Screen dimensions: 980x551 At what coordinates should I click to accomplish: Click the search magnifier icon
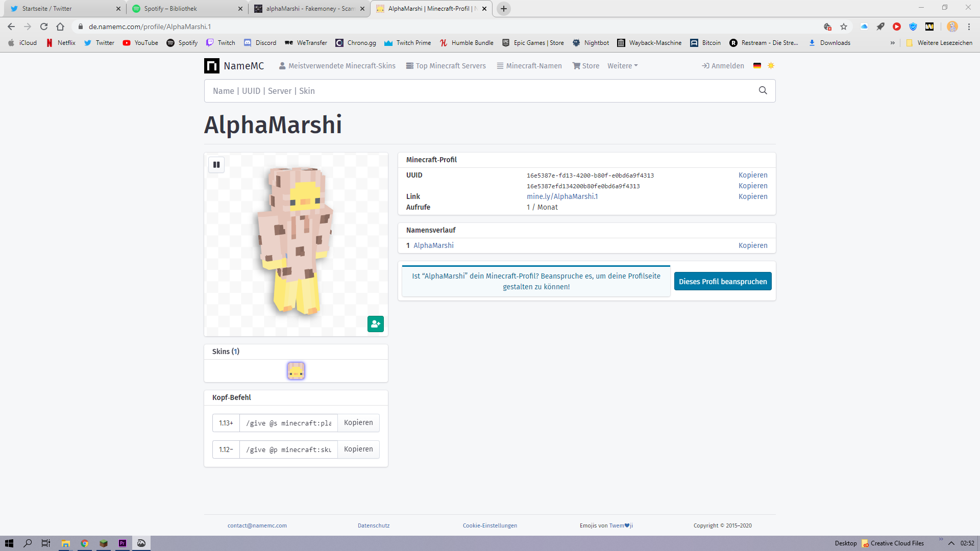(763, 91)
